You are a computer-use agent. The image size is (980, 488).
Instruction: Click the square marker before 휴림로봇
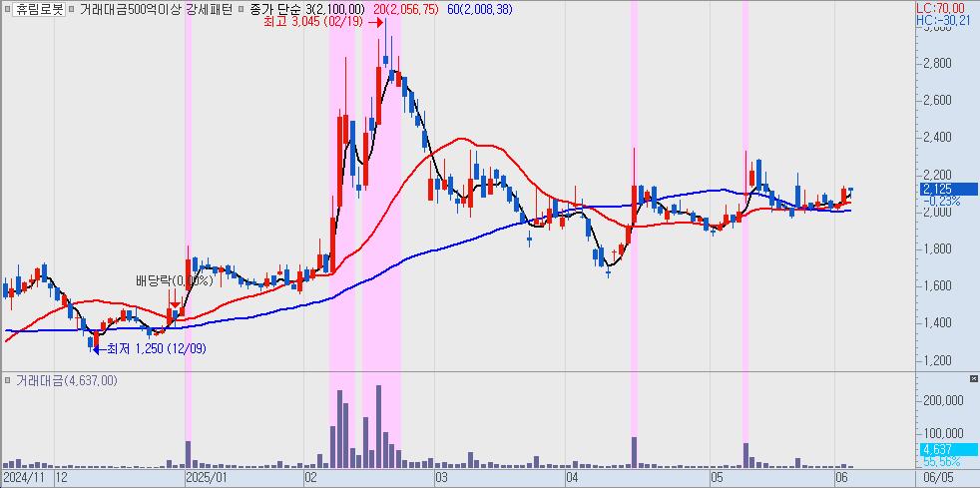(8, 9)
